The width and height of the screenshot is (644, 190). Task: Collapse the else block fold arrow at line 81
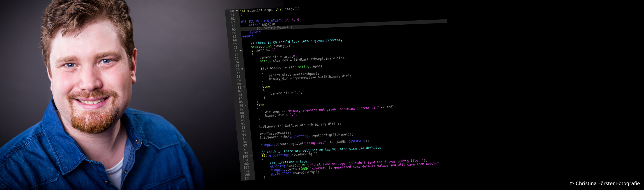pos(244,87)
